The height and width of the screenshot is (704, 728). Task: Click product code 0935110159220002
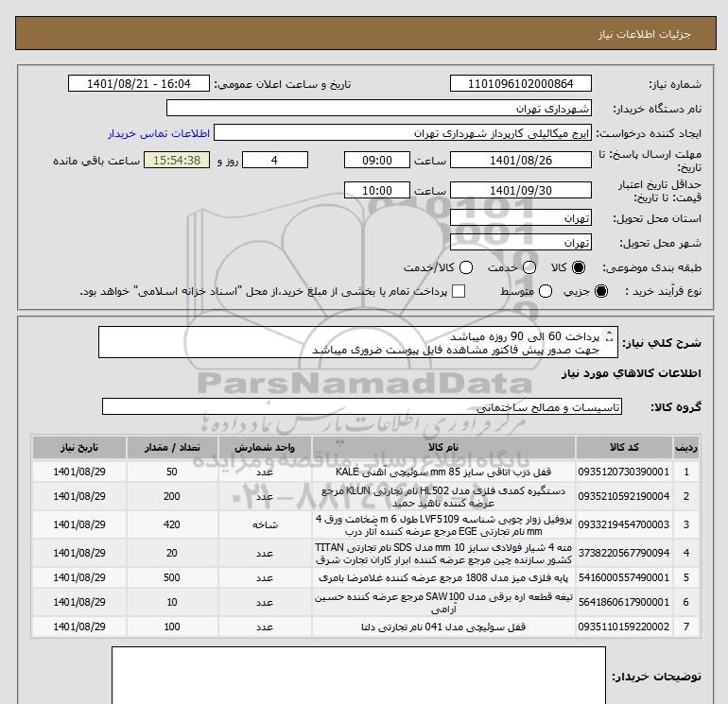[x=624, y=627]
